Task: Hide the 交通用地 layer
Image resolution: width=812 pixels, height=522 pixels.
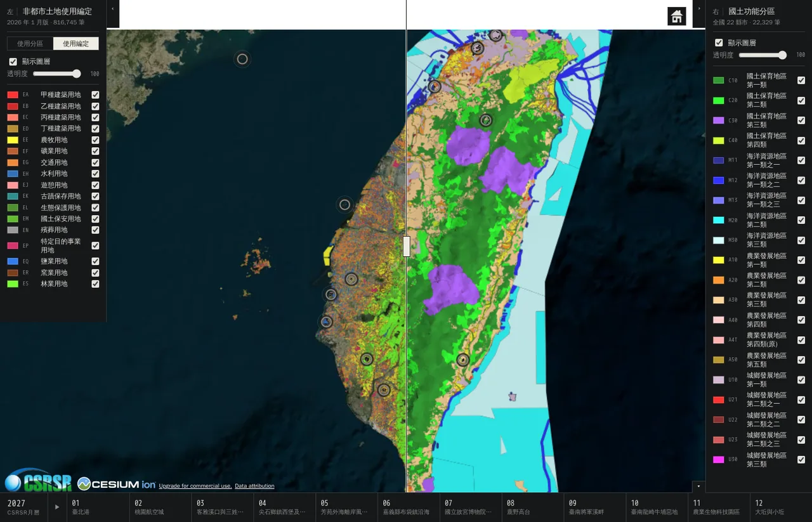Action: (95, 162)
